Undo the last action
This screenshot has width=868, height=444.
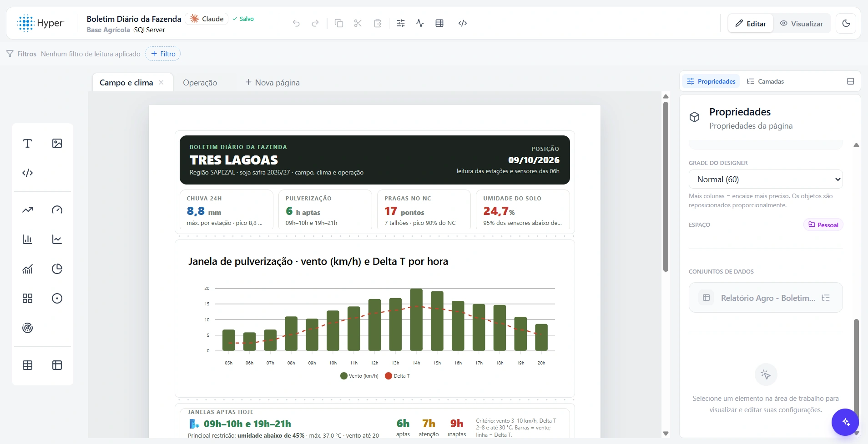296,23
